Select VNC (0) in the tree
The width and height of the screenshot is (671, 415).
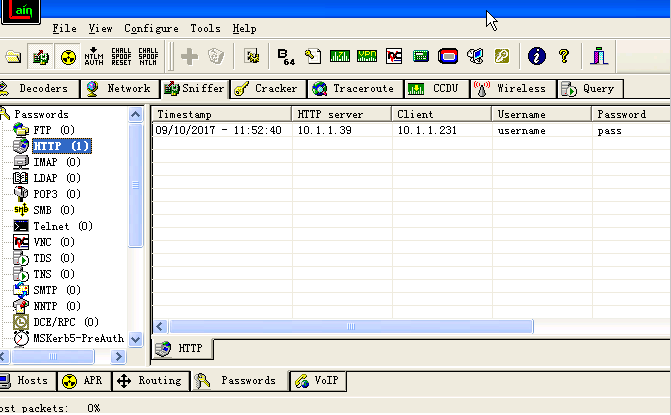pos(54,242)
